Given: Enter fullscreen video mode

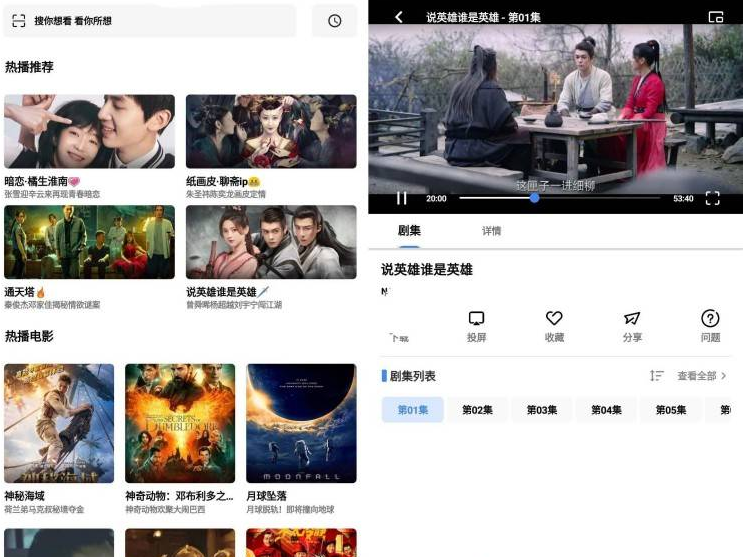Looking at the screenshot, I should [x=712, y=199].
